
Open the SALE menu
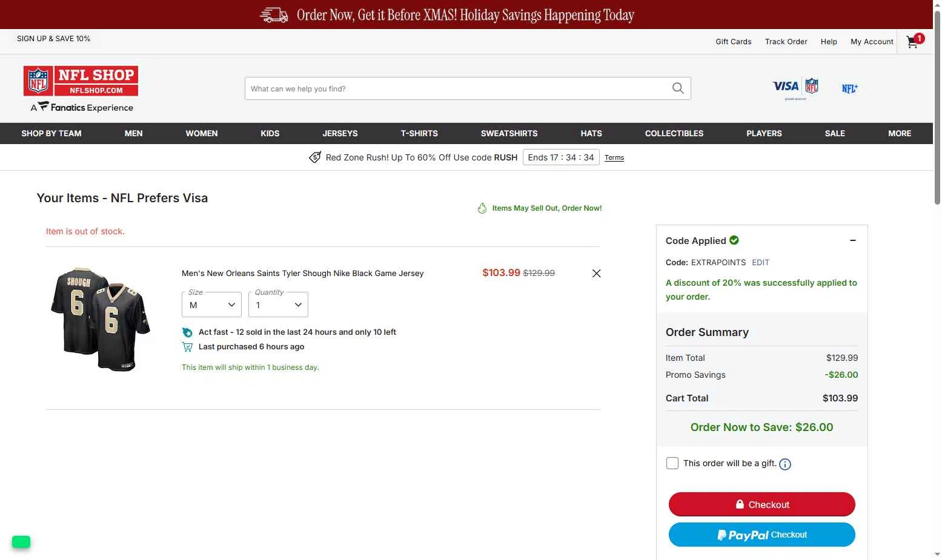coord(835,133)
